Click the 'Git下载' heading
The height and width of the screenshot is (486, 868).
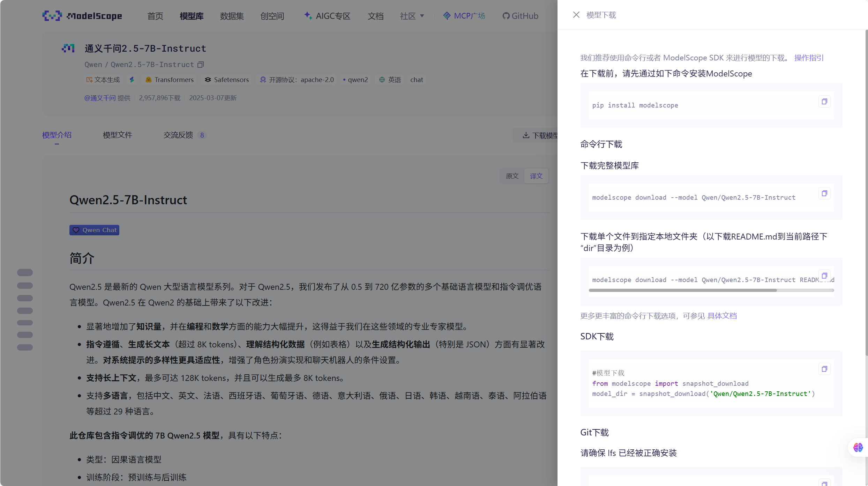click(594, 433)
